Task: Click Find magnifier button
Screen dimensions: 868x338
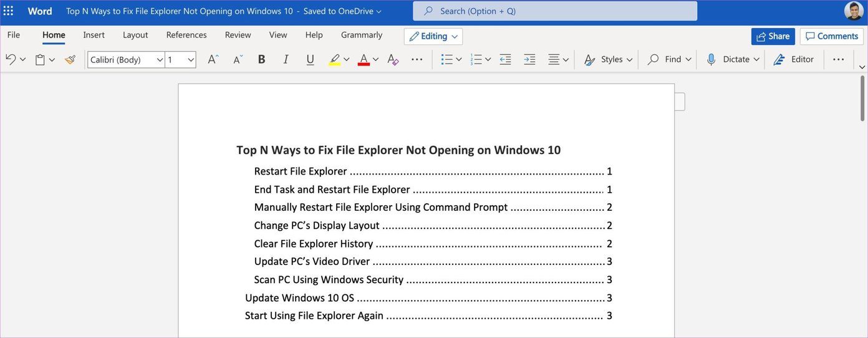Action: click(x=665, y=59)
